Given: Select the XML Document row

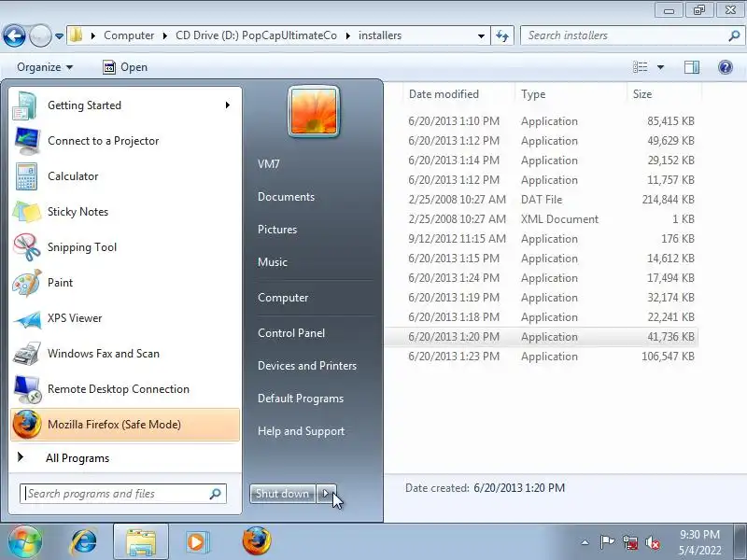Looking at the screenshot, I should [x=542, y=219].
